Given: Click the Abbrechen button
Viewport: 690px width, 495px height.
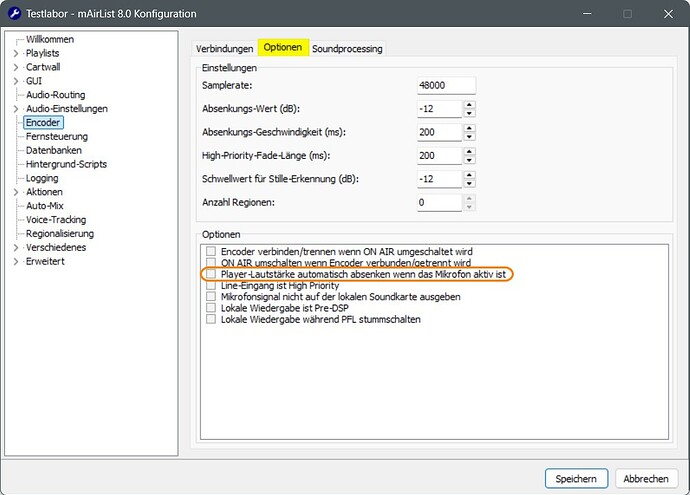Looking at the screenshot, I should (x=646, y=479).
